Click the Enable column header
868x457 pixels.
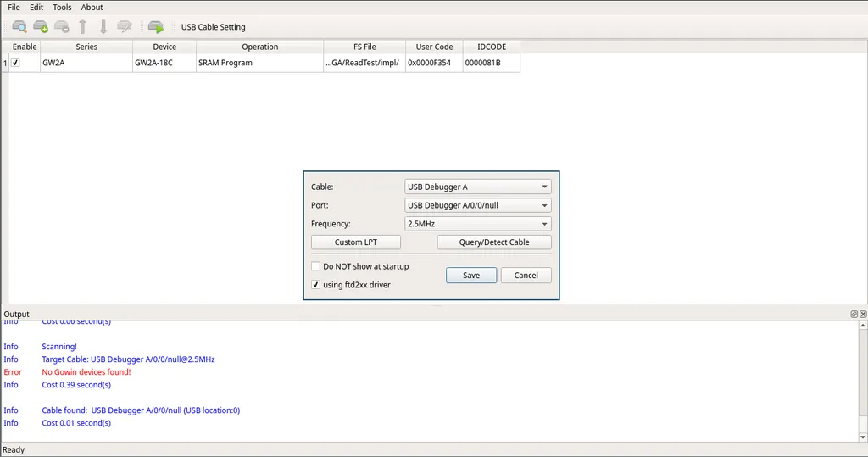[25, 47]
